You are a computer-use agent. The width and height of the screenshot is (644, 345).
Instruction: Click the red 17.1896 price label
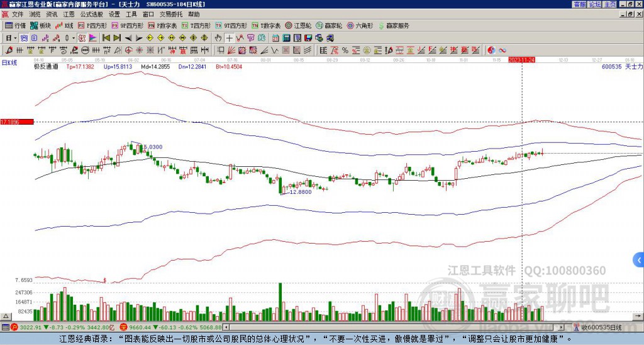pyautogui.click(x=17, y=122)
